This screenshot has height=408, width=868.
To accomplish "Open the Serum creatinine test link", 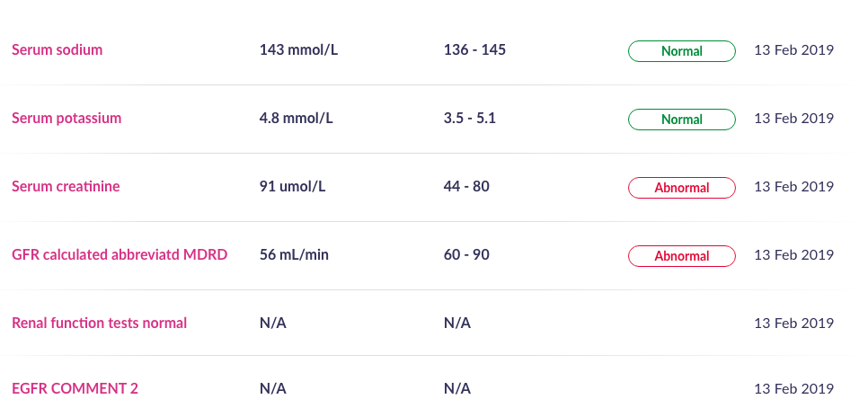I will (x=66, y=187).
